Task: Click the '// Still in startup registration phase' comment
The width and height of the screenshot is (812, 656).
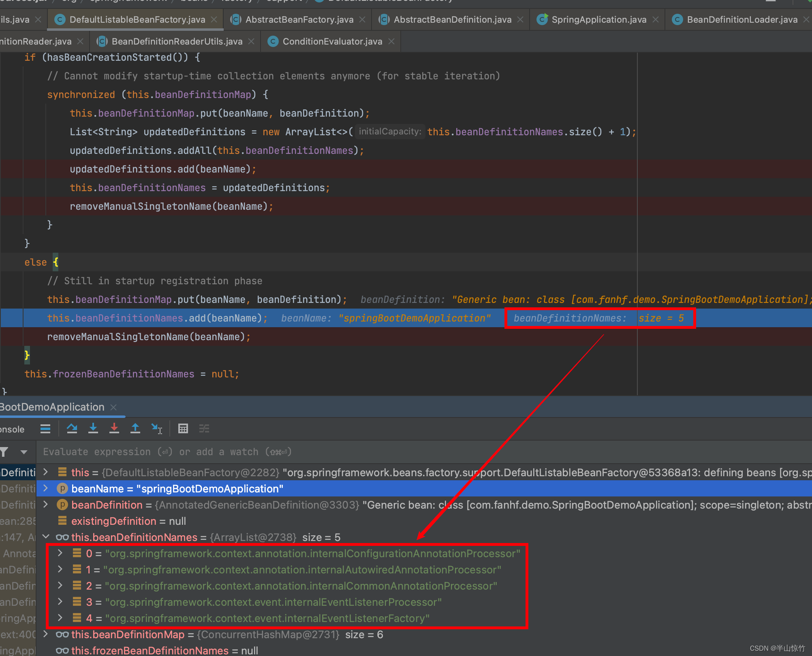Action: (x=155, y=281)
